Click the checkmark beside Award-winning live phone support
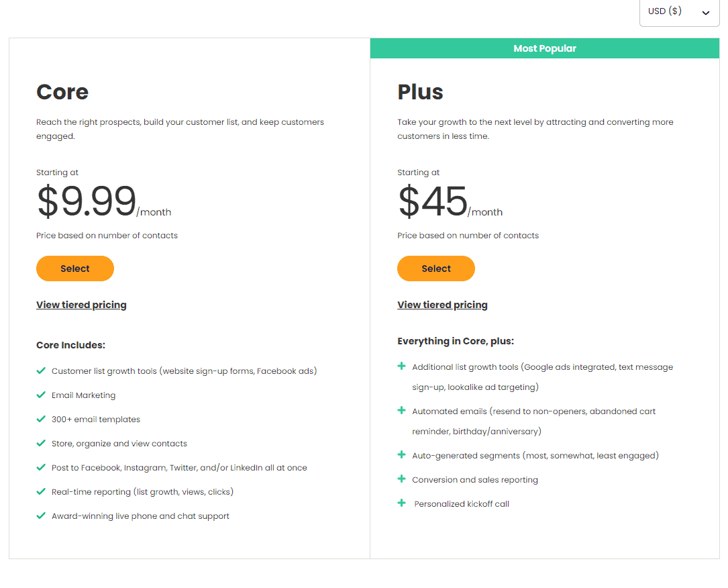This screenshot has height=588, width=728. (x=42, y=516)
